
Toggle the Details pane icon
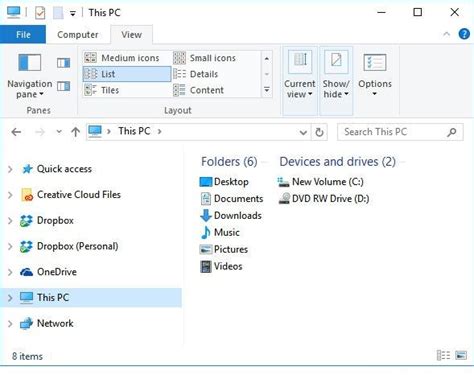(63, 86)
